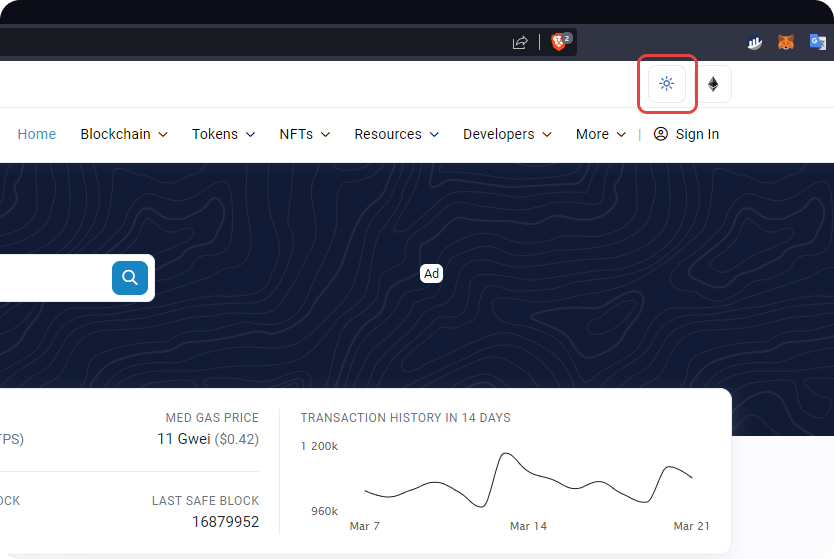Click the bar chart extension icon
Screen dimensions: 834x559
click(x=756, y=42)
